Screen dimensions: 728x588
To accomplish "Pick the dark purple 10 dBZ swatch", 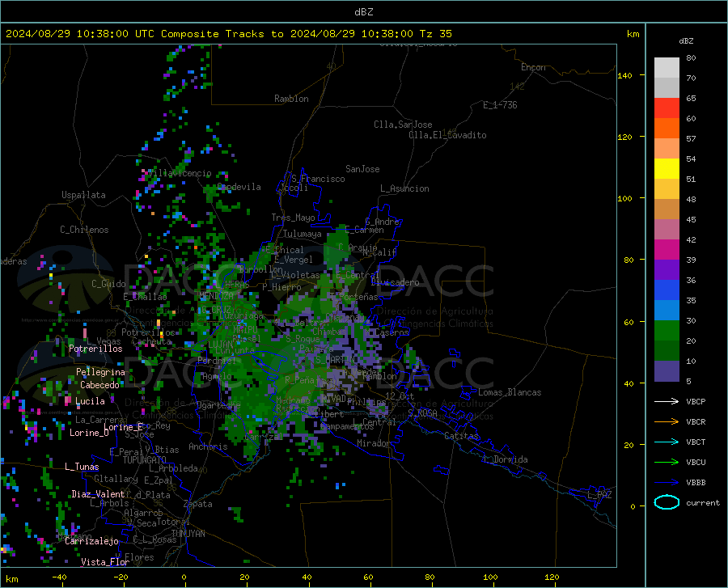I will pos(667,371).
